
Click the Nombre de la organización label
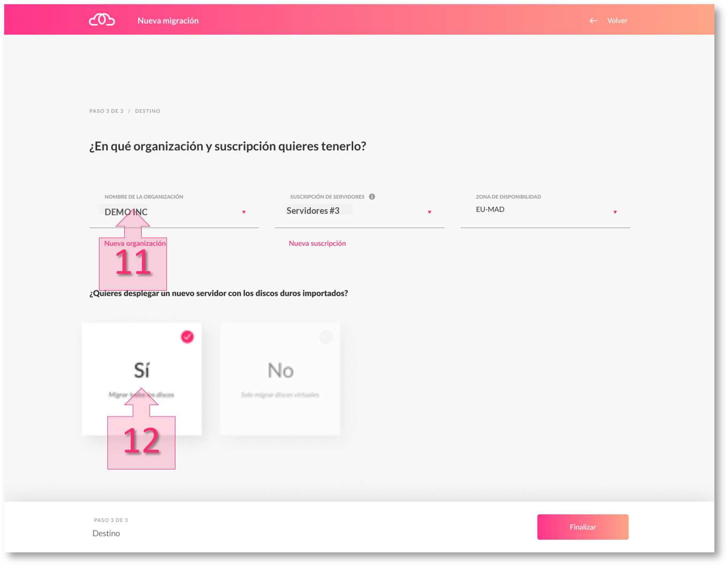[144, 197]
